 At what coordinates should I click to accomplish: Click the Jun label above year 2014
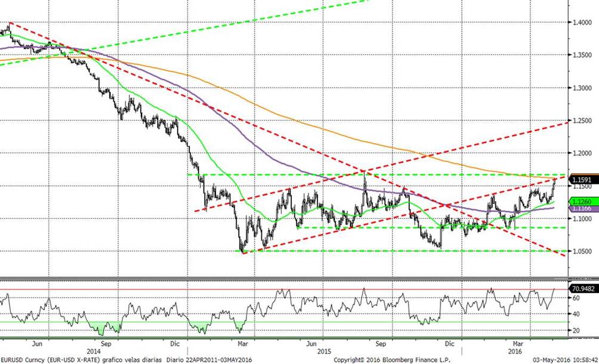point(37,344)
